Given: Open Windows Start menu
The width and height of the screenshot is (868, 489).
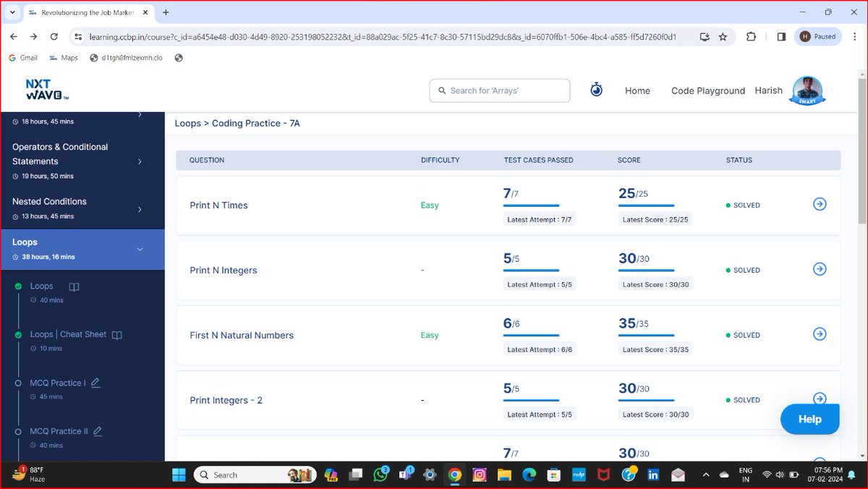Looking at the screenshot, I should pyautogui.click(x=178, y=475).
